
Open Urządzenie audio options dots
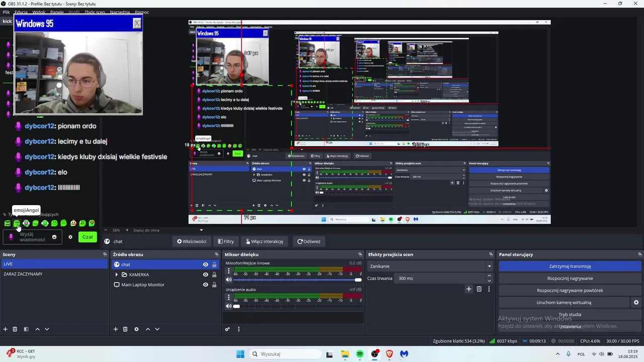pos(228,297)
